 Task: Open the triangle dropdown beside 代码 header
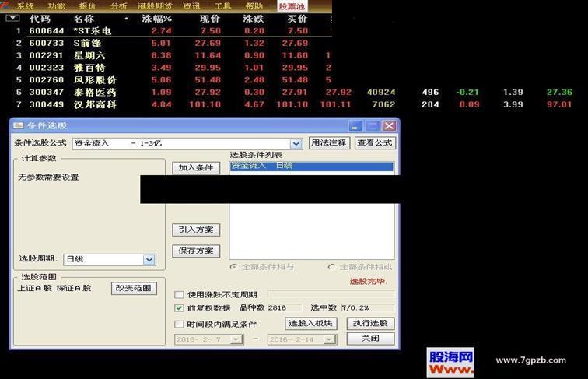pos(12,18)
